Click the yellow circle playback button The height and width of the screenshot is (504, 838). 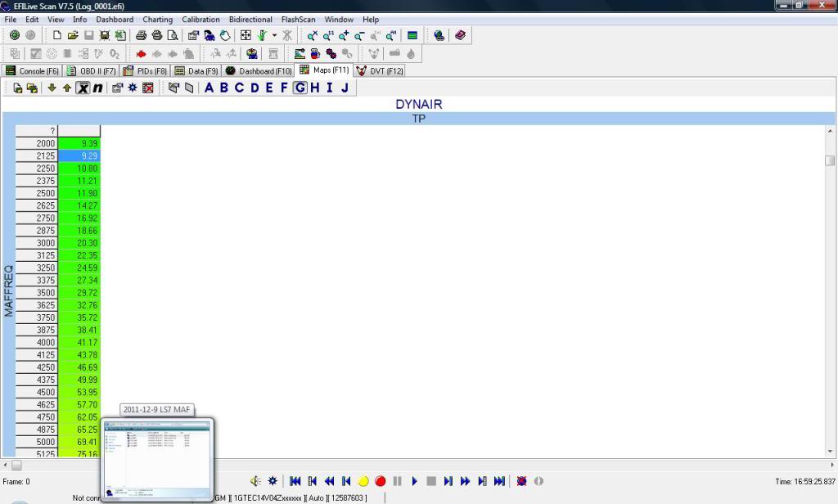click(363, 481)
